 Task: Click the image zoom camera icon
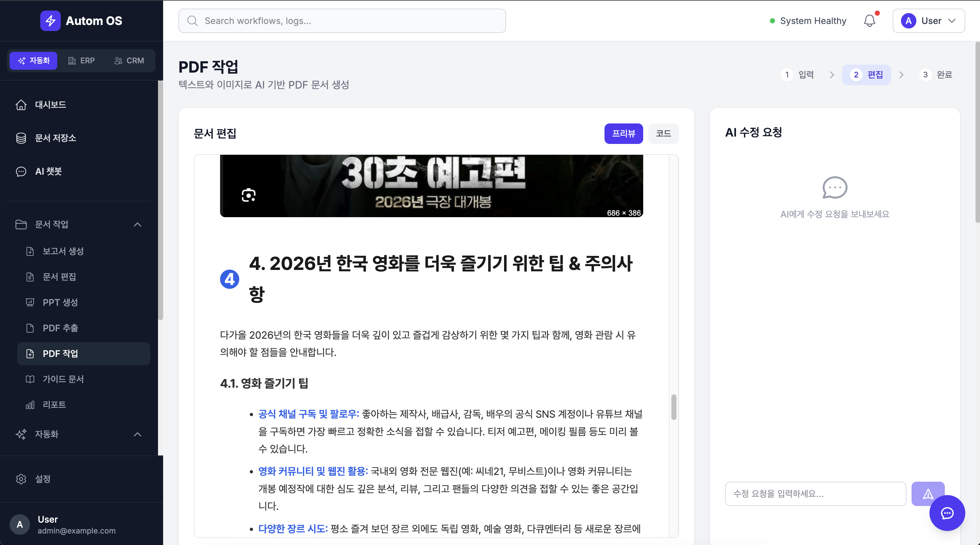(x=248, y=195)
